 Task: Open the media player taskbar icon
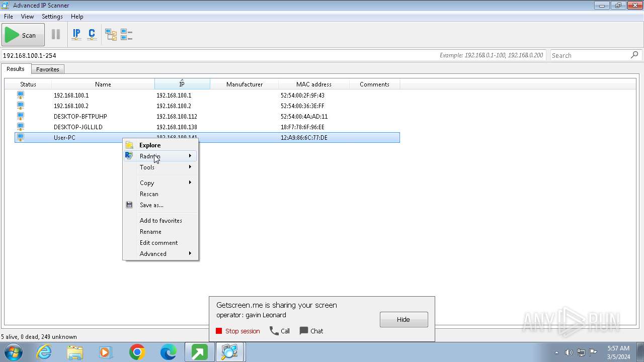[x=106, y=352]
